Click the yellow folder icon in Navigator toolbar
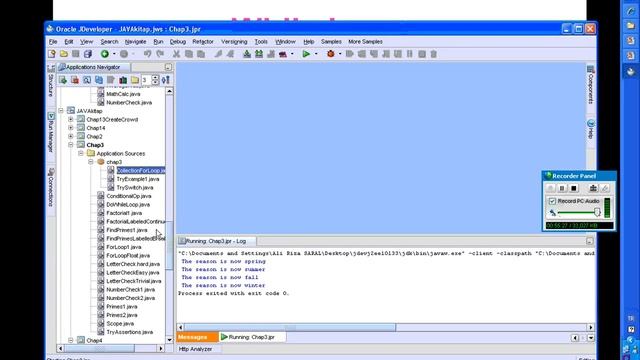 135,80
